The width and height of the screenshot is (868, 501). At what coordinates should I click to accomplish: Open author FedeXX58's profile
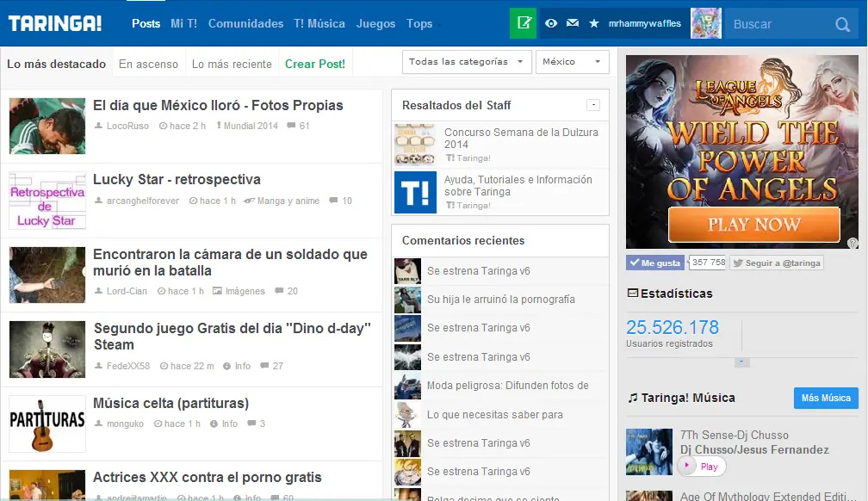pyautogui.click(x=128, y=365)
